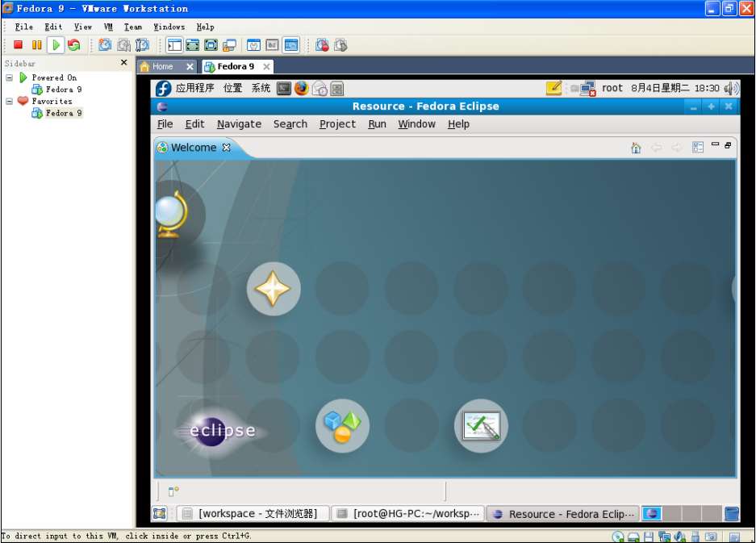Click the red Power Off button in VMware toolbar
Screen dimensions: 756x543
coord(19,45)
